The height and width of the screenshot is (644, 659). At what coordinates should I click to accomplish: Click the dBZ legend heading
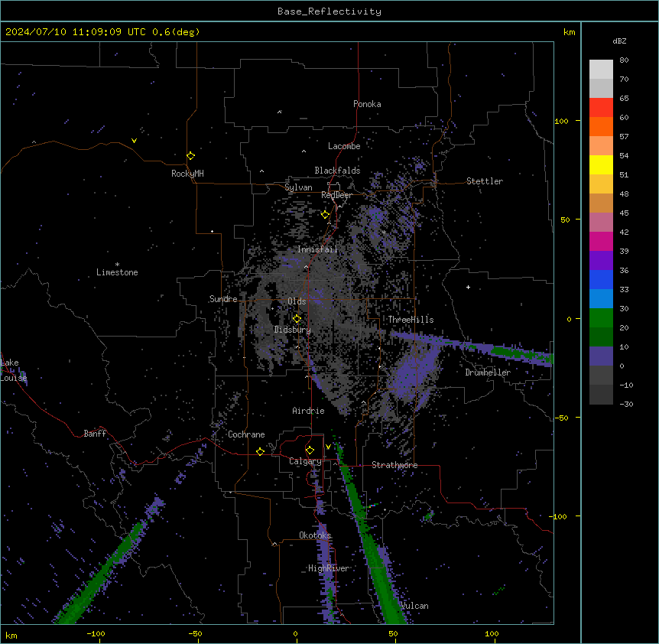click(x=619, y=41)
